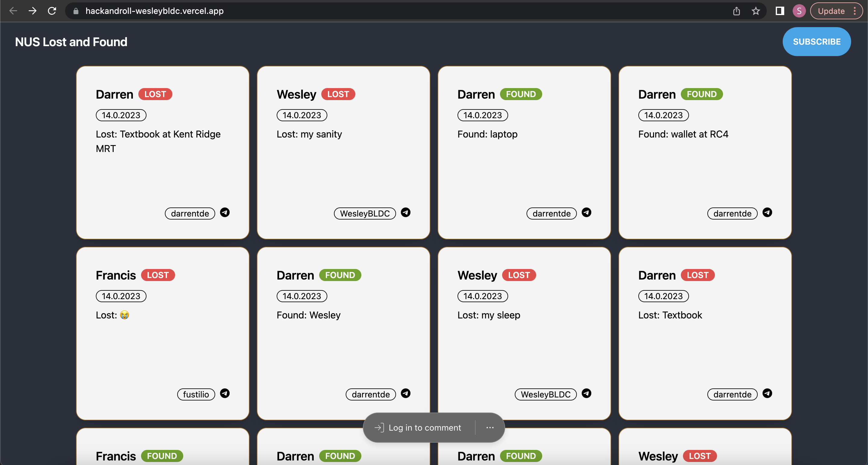
Task: Open the three-dots menu in comment toolbar
Action: [490, 428]
